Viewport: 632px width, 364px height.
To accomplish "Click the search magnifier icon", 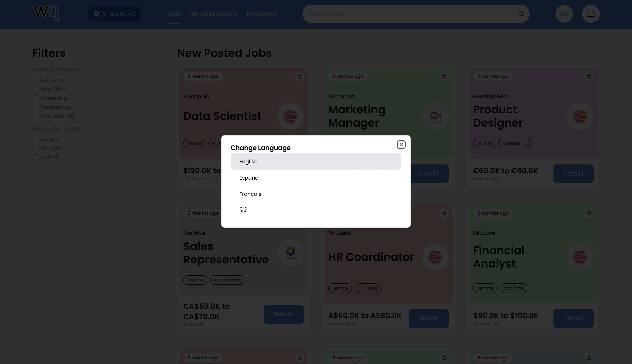I will click(521, 14).
